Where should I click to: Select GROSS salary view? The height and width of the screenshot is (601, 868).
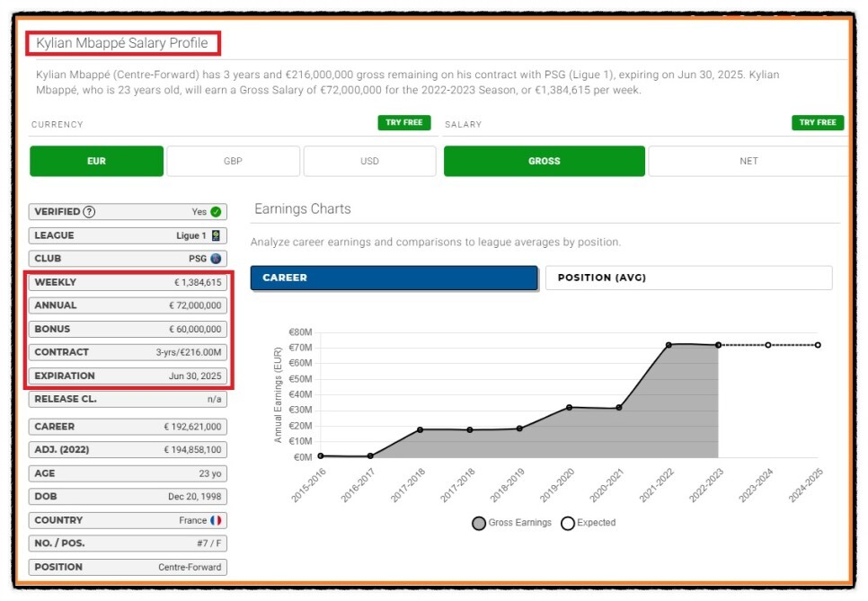(545, 161)
